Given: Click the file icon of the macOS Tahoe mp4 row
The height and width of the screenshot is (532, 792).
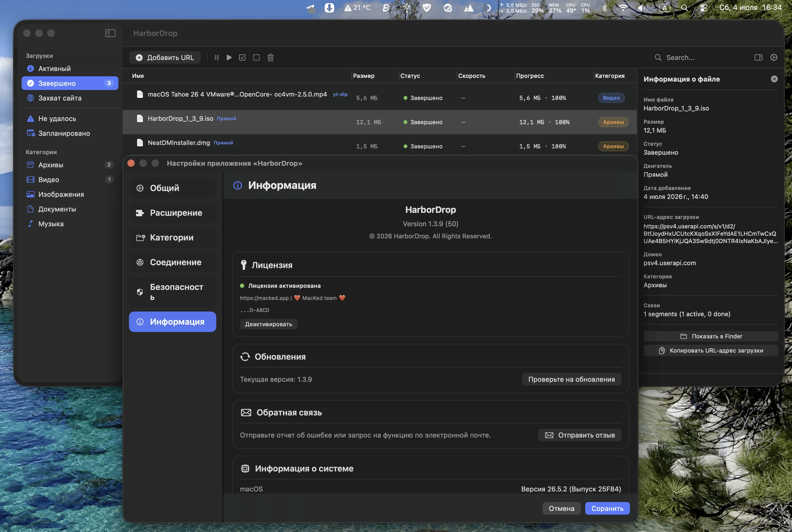Looking at the screenshot, I should pos(139,94).
